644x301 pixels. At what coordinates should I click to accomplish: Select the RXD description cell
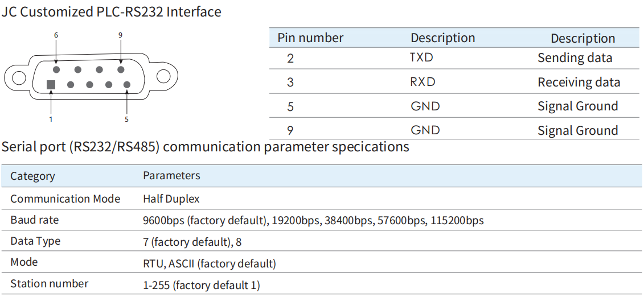click(423, 82)
